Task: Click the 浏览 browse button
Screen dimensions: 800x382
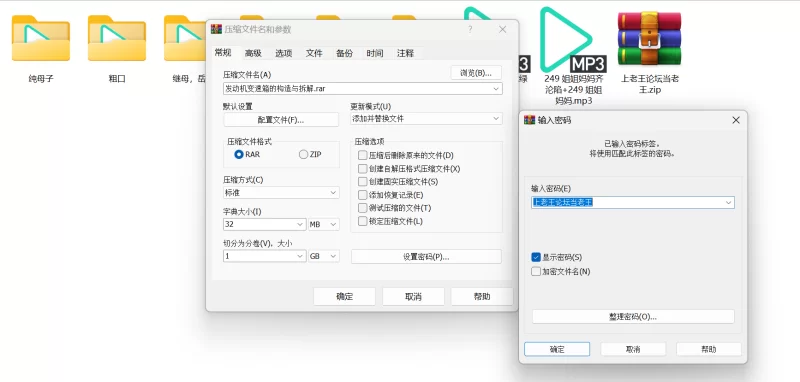Action: click(x=476, y=73)
